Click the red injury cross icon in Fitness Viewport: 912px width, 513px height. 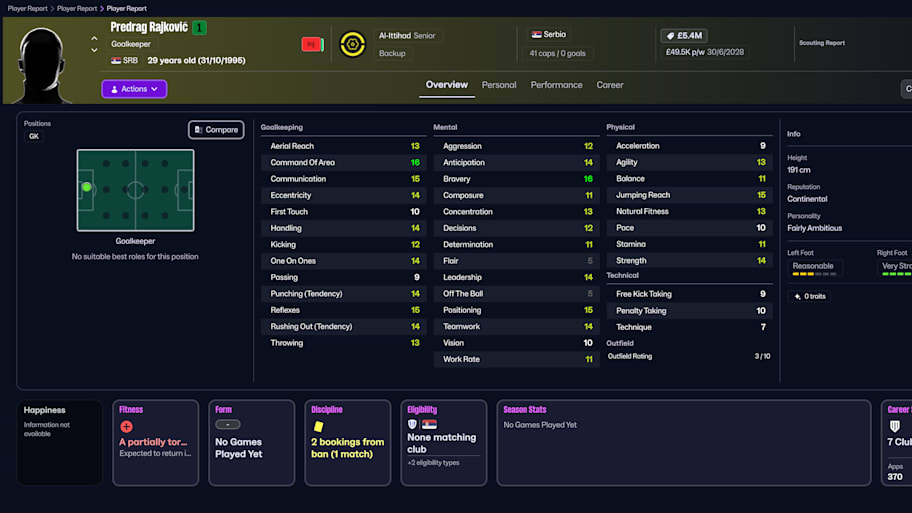(x=126, y=427)
